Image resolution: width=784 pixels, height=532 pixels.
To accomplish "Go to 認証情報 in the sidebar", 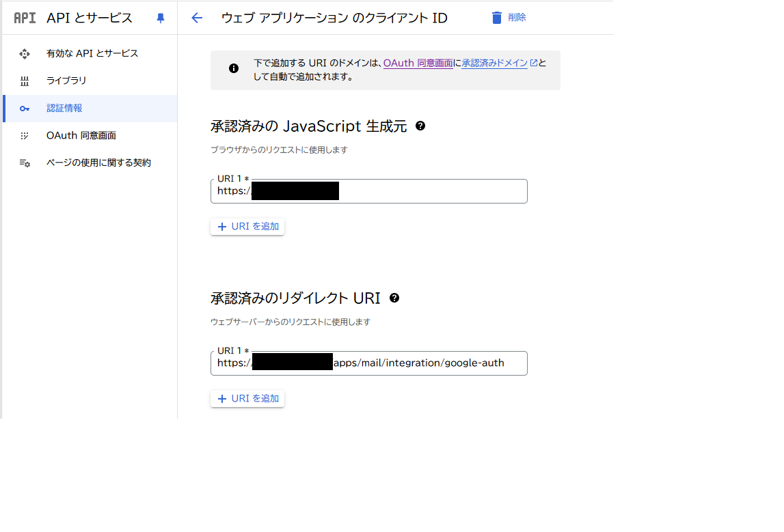I will pos(64,108).
